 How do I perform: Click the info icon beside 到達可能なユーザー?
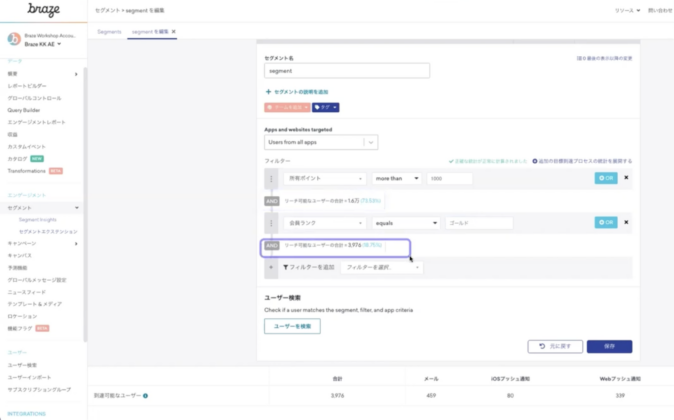145,396
